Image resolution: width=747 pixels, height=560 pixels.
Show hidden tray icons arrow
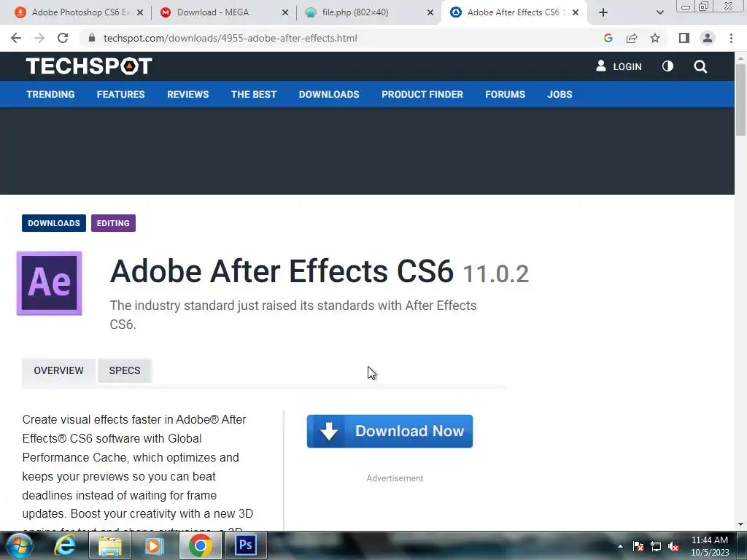[620, 546]
